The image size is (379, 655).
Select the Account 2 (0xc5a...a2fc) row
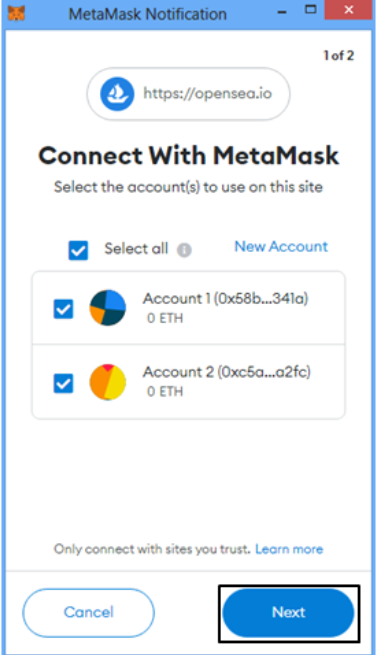[x=188, y=382]
